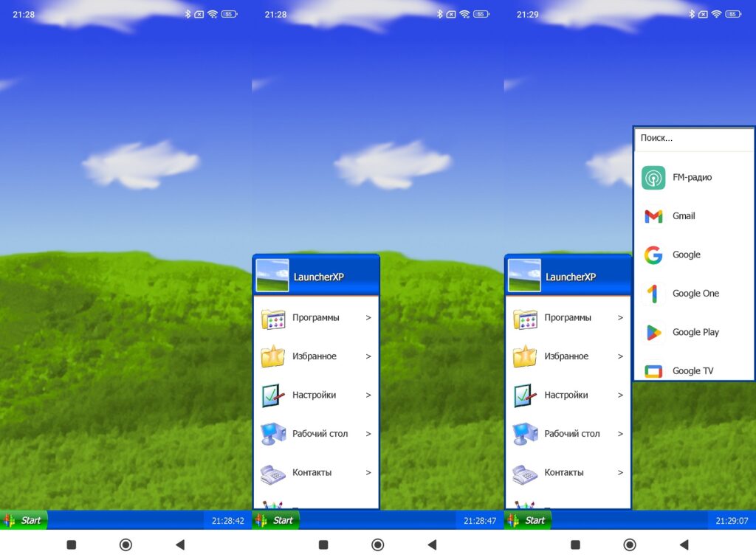Tap Wi-Fi status icon in middle screenshot
This screenshot has height=560, width=756.
click(x=465, y=14)
